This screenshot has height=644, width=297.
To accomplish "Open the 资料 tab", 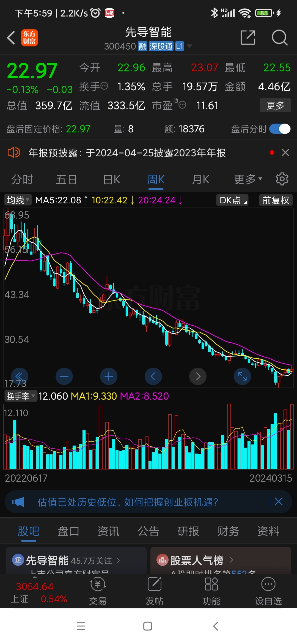I will 268,531.
